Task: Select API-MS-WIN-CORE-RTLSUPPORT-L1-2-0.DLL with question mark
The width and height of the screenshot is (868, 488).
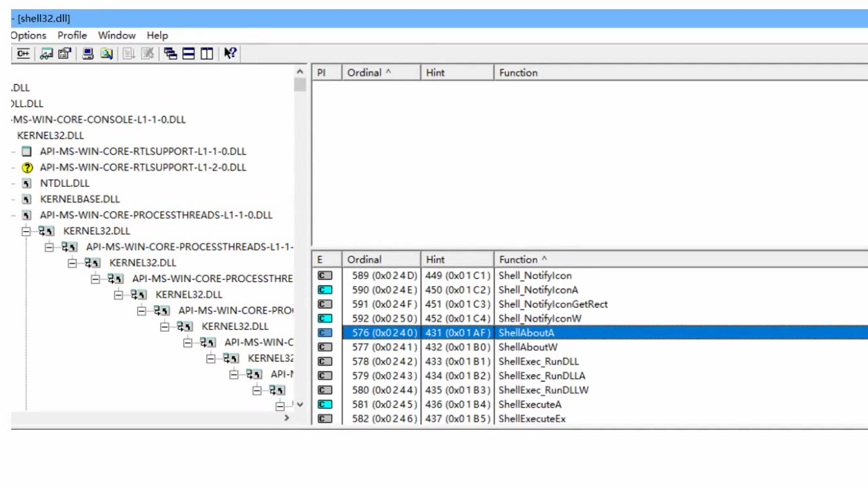Action: [142, 167]
